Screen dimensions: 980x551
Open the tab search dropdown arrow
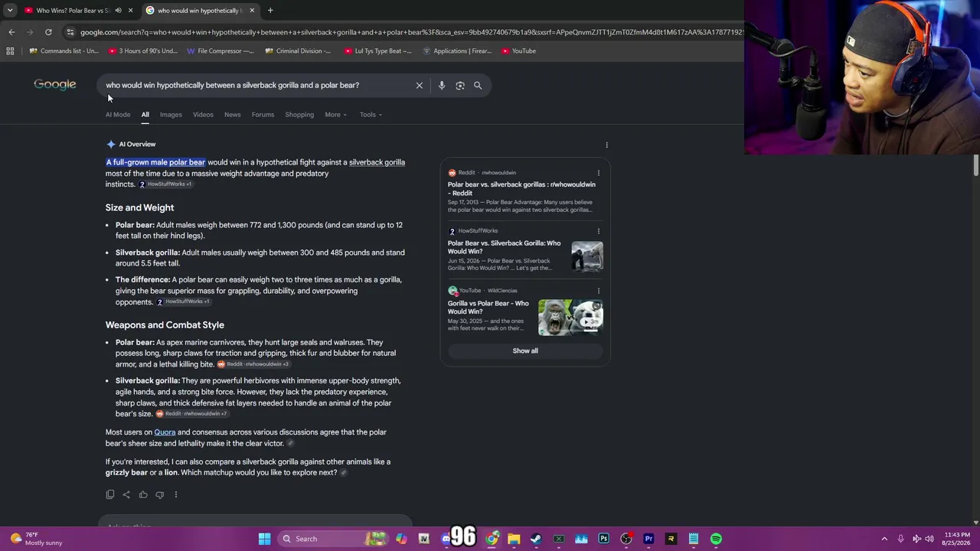(x=10, y=11)
